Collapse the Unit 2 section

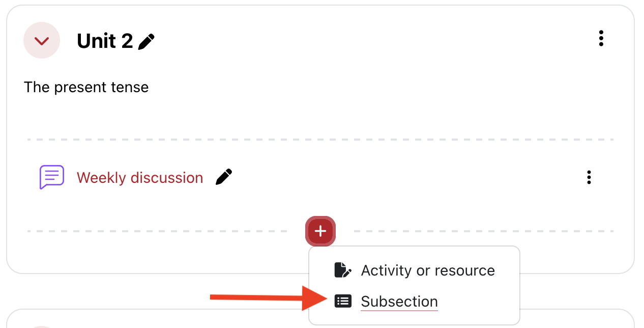coord(42,40)
